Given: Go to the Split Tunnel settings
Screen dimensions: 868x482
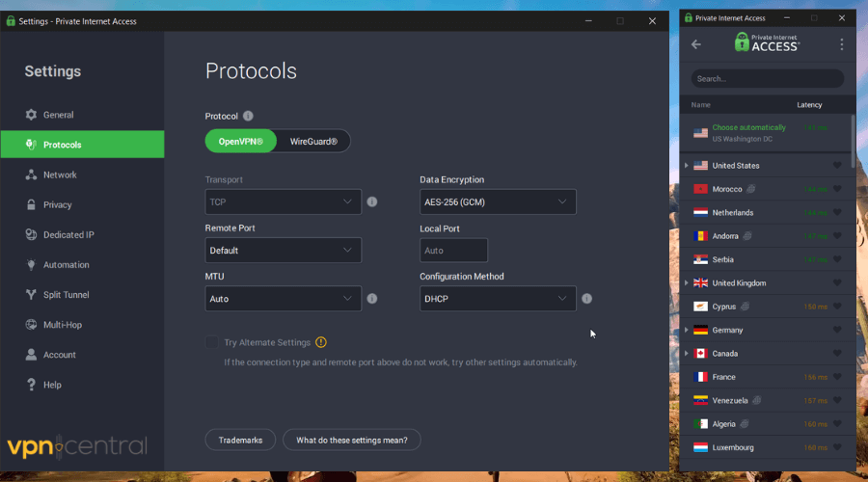Looking at the screenshot, I should point(66,295).
